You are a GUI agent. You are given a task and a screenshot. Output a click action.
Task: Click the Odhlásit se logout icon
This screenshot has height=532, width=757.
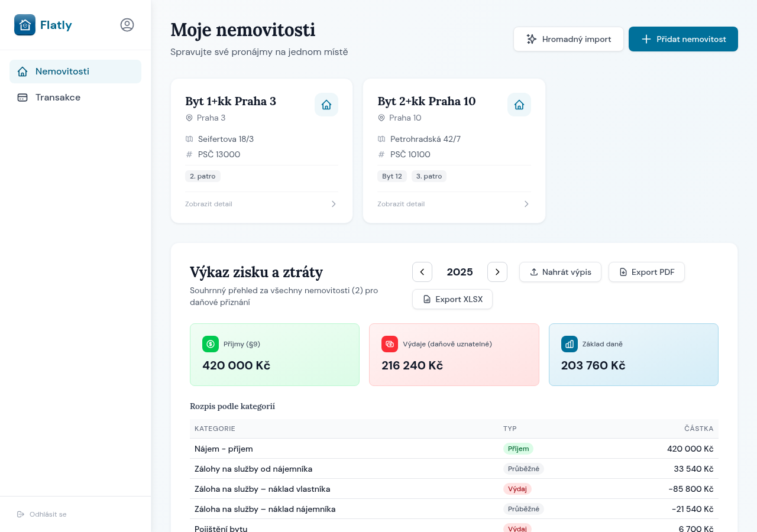pyautogui.click(x=21, y=514)
